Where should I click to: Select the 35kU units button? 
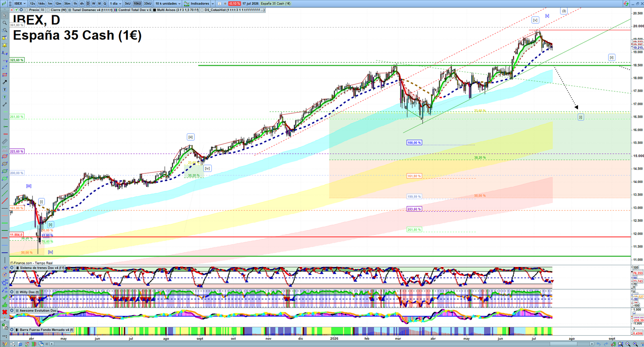148,4
